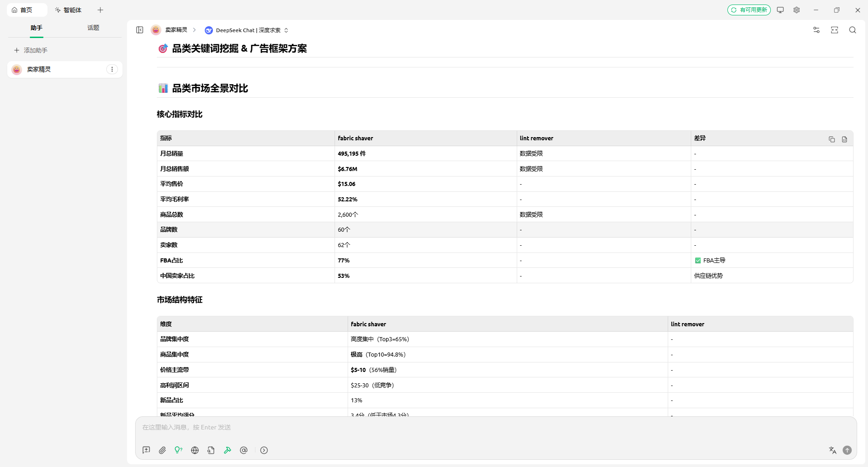Open options menu for 卖家精灵 assistant
Image resolution: width=868 pixels, height=467 pixels.
pyautogui.click(x=112, y=69)
